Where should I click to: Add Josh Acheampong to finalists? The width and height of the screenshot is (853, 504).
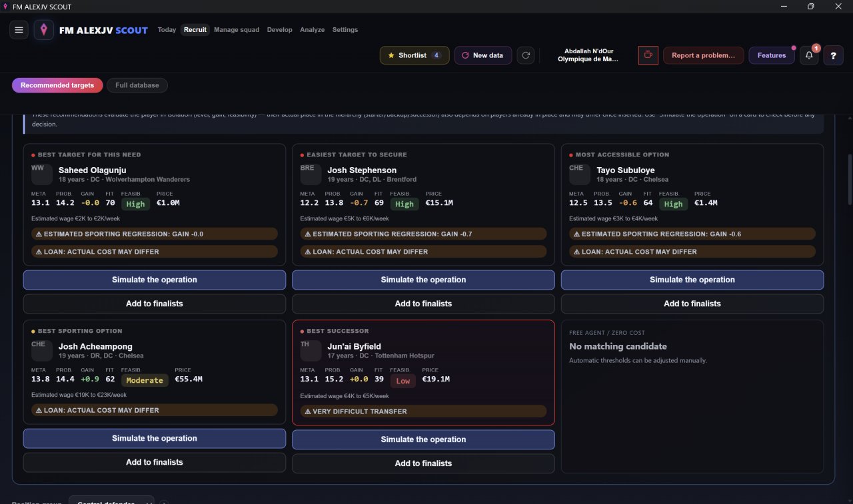(155, 462)
